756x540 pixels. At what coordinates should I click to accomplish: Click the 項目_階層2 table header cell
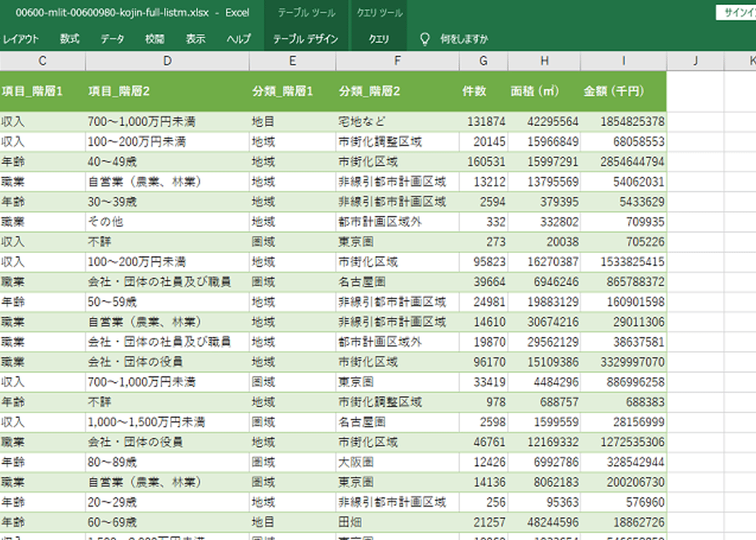pos(167,91)
